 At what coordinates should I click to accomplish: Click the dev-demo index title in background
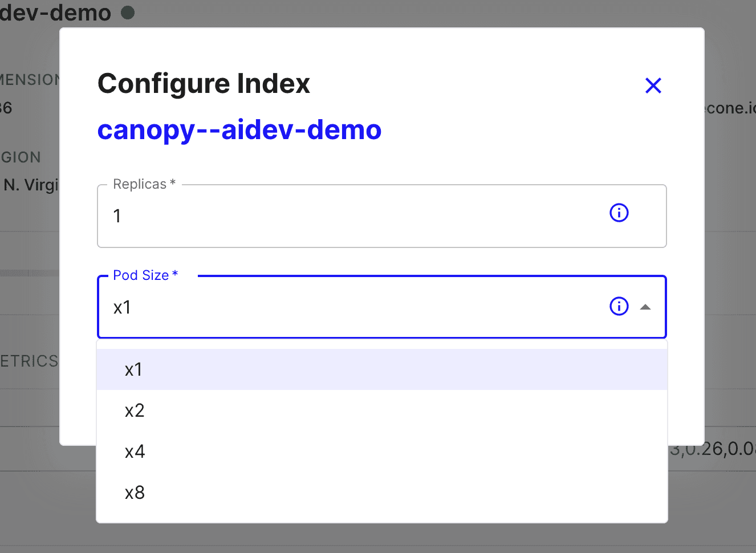tap(55, 13)
